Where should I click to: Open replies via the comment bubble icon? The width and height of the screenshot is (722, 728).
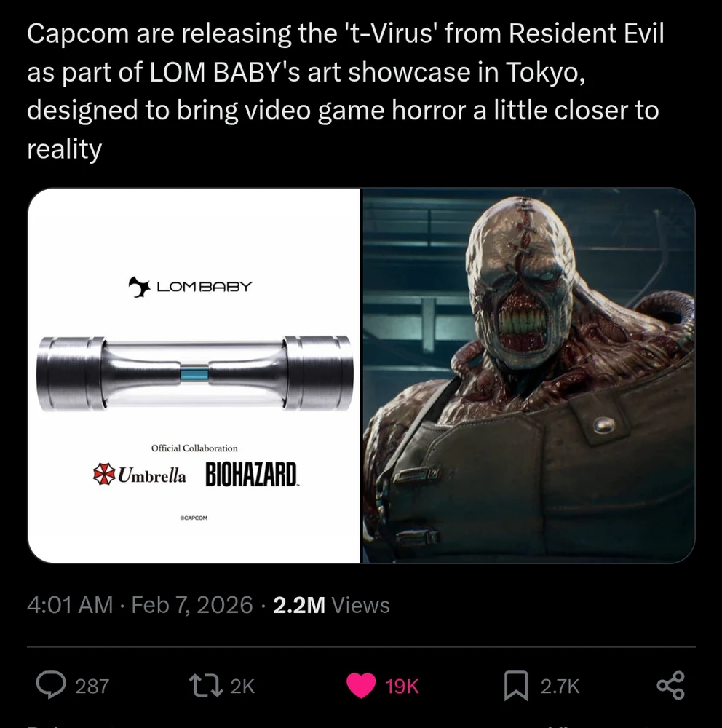(51, 685)
